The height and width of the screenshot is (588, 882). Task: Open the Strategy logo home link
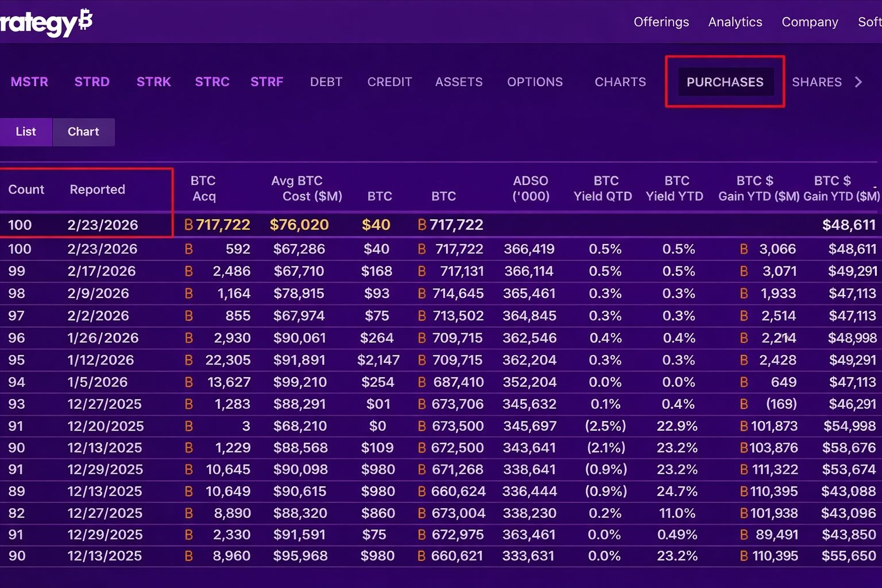pos(46,22)
